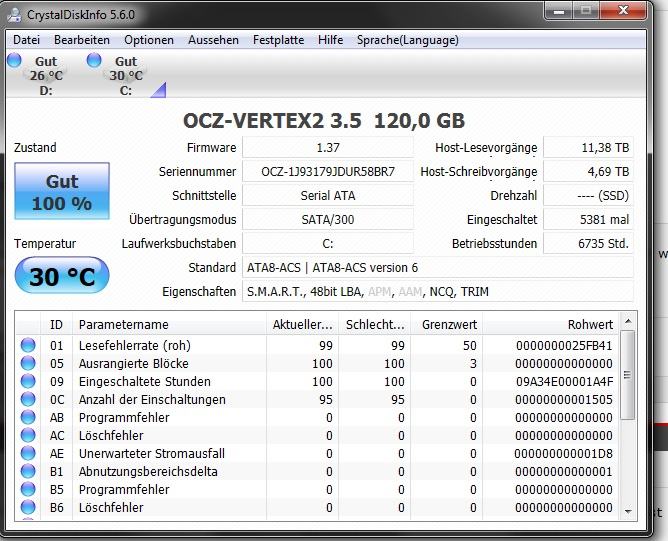Viewport: 668px width, 541px height.
Task: Click the SMART list scrollbar thumb
Action: [x=628, y=375]
